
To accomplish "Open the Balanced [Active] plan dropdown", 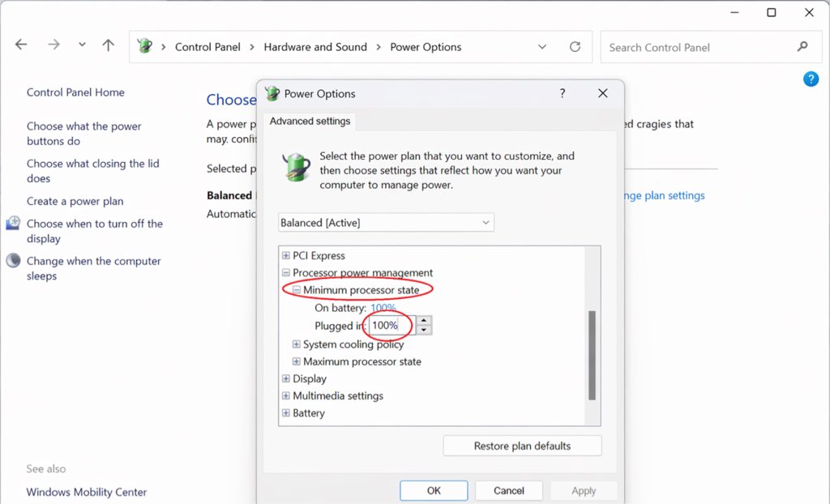I will coord(386,222).
